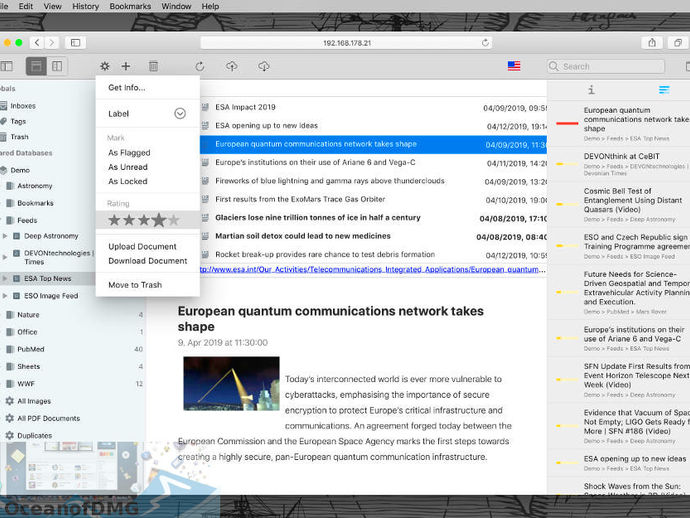This screenshot has width=690, height=518.
Task: Open the Demo database
Action: [20, 170]
